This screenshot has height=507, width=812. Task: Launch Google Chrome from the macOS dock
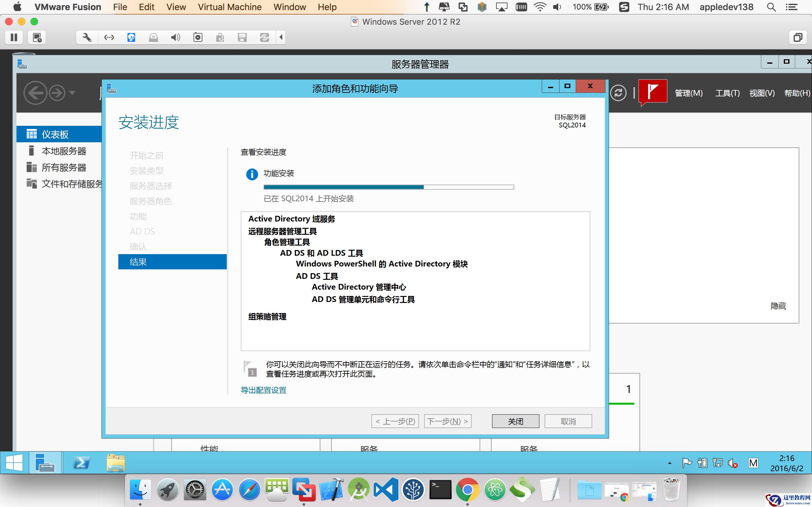tap(468, 489)
